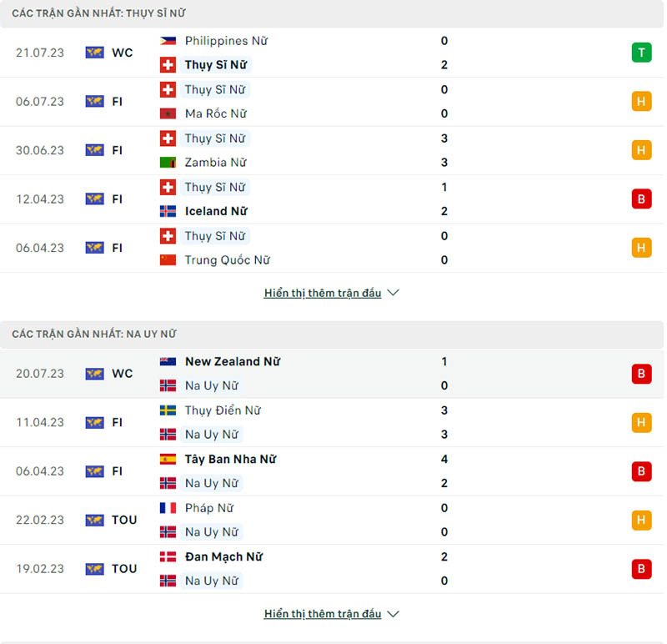Click the China flag beside Trung Quốc Nữ
The image size is (667, 644).
168,260
